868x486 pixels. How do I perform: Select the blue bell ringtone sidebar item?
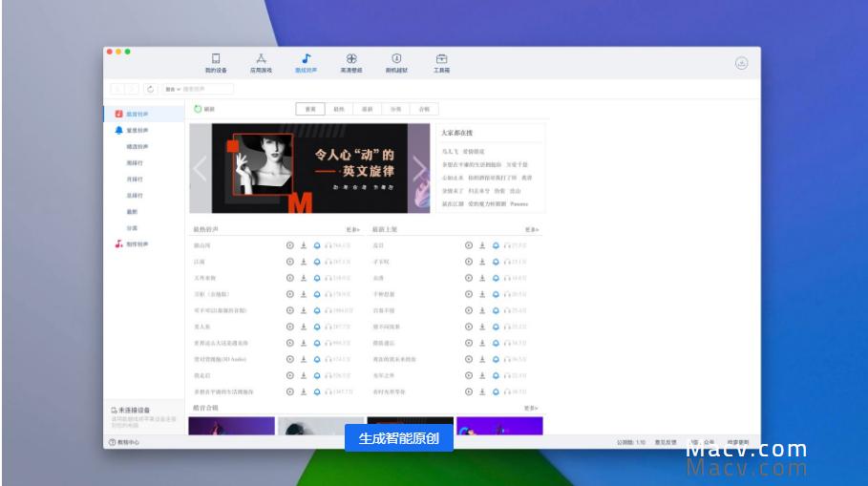point(144,131)
